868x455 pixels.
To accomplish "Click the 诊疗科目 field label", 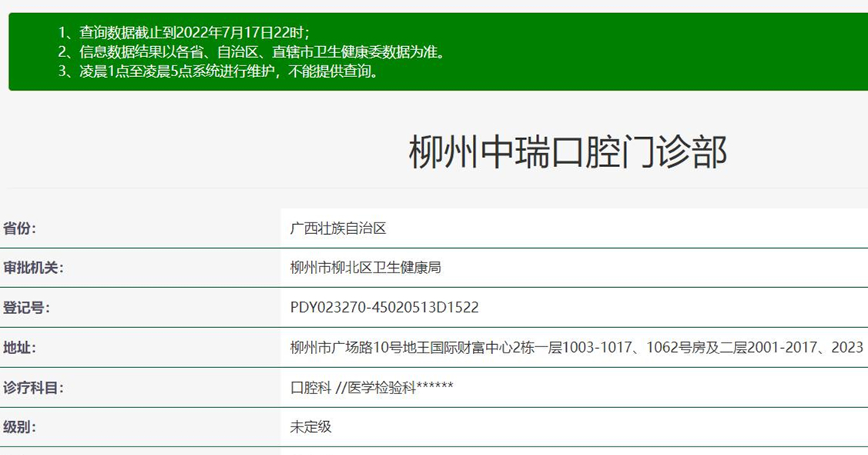I will [x=33, y=387].
